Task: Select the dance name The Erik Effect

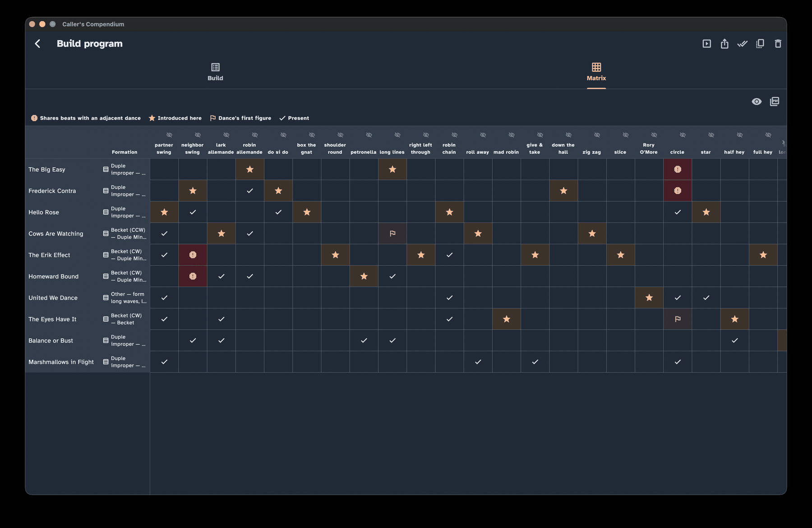Action: click(49, 255)
